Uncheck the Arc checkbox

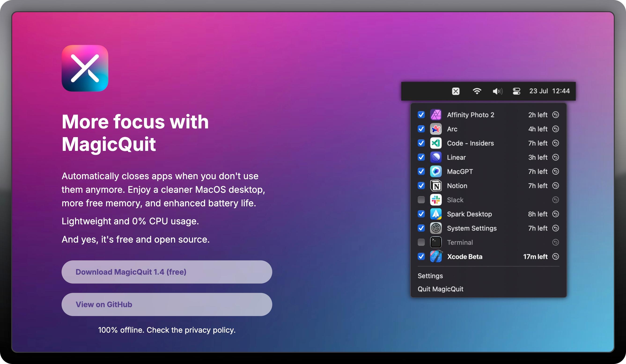[x=421, y=129]
